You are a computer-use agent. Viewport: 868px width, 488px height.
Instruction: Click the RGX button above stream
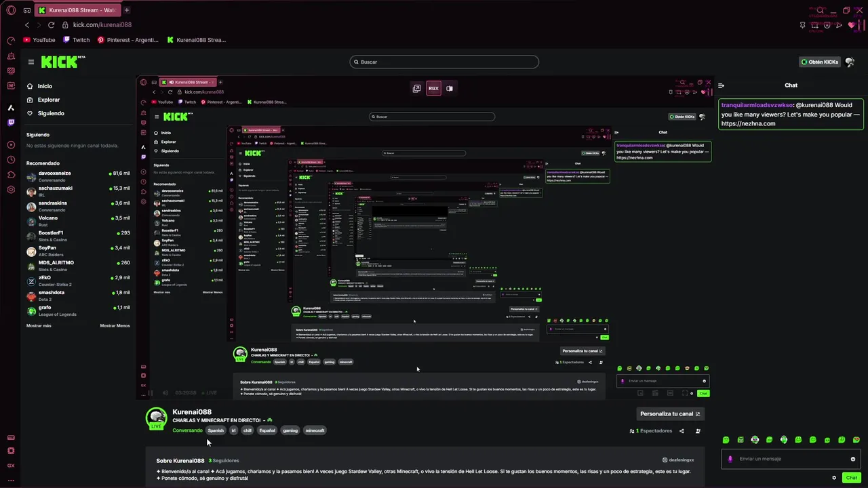coord(433,88)
